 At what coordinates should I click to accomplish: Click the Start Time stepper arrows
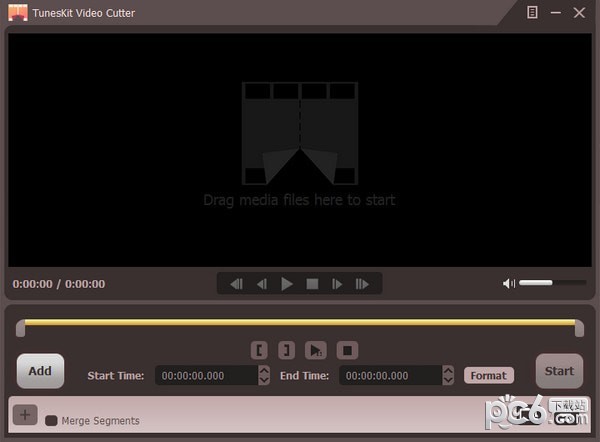click(264, 375)
